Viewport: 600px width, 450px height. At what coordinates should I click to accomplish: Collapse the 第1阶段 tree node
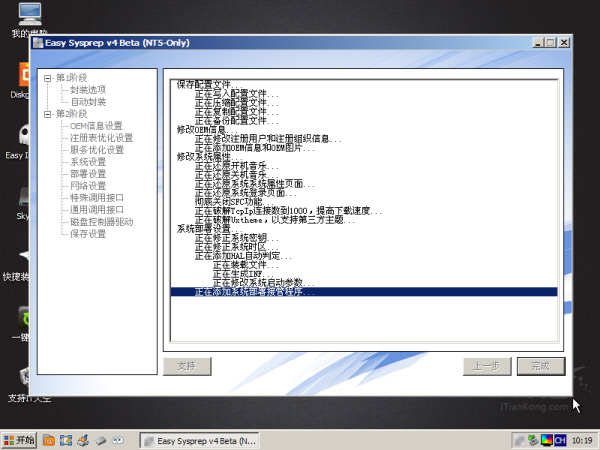(47, 78)
